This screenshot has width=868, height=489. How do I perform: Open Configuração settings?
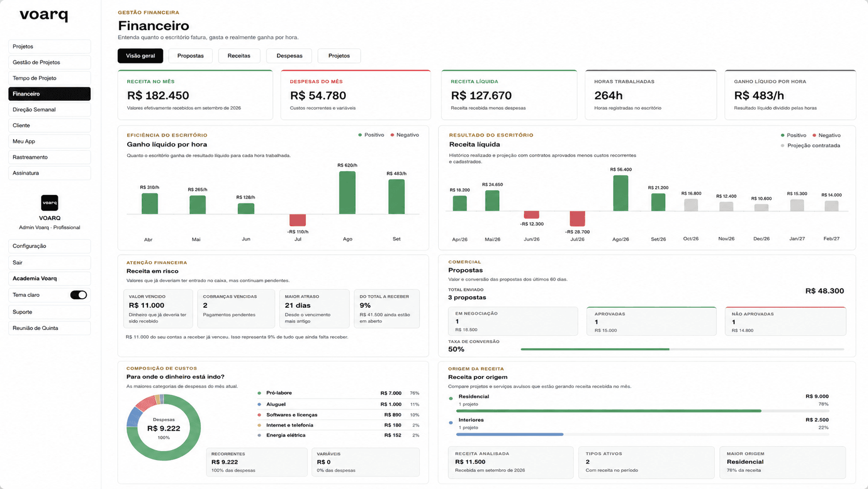point(49,246)
